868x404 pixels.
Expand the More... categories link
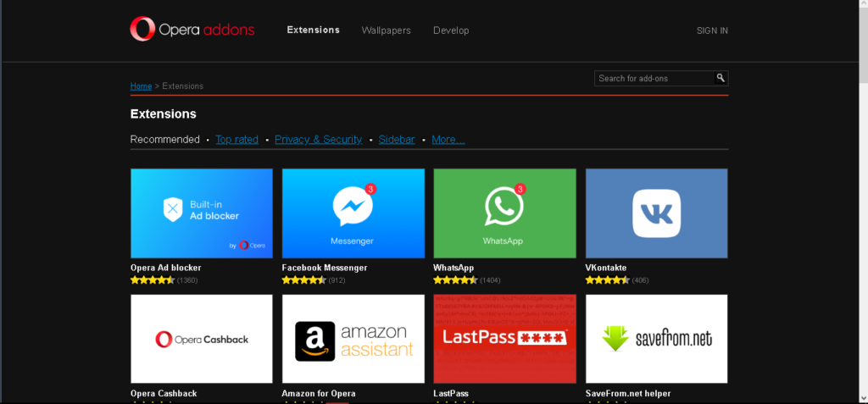(x=448, y=140)
